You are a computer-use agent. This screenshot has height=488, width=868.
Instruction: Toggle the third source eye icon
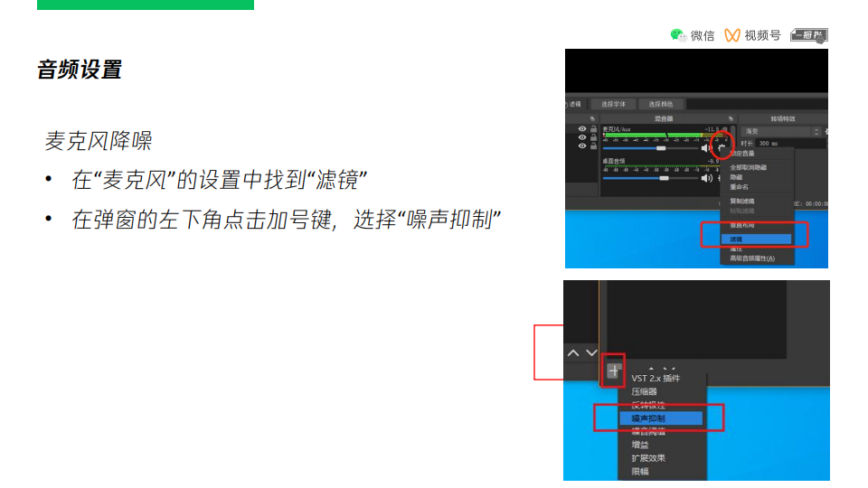coord(581,146)
